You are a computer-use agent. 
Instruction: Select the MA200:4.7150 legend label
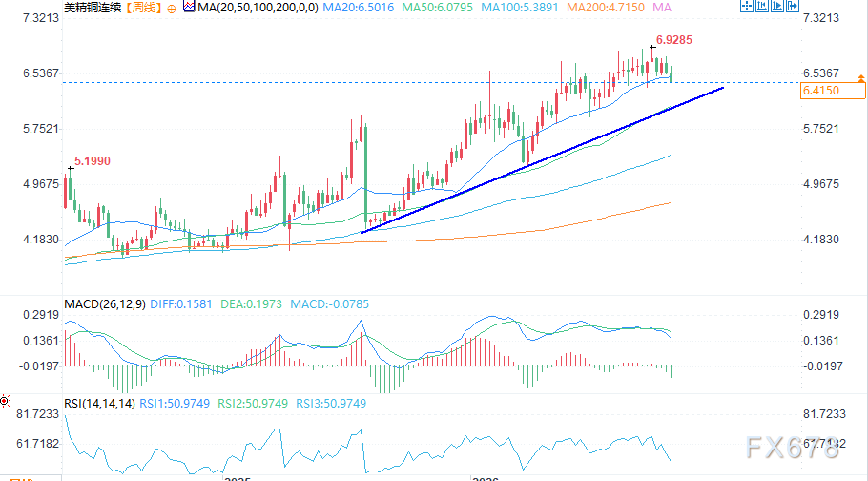606,8
